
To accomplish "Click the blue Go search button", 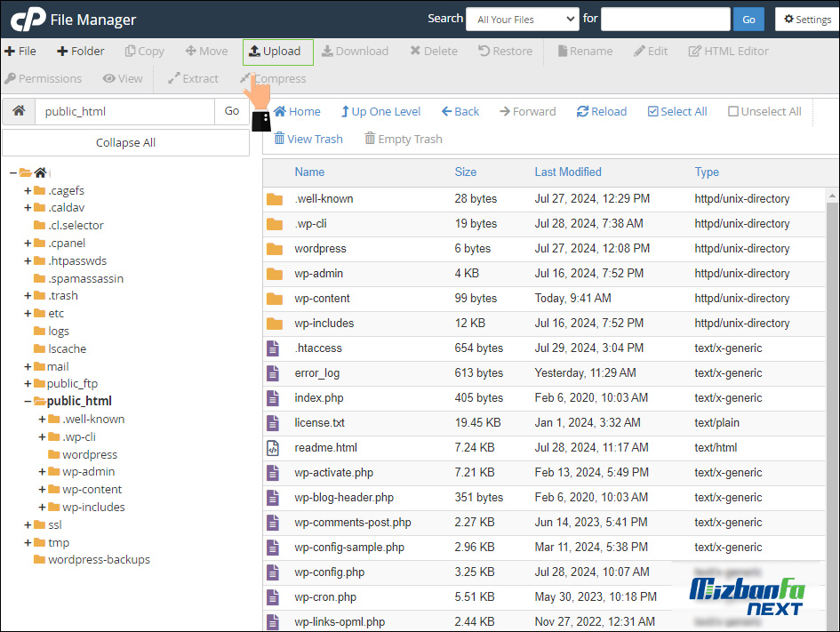I will pyautogui.click(x=749, y=20).
